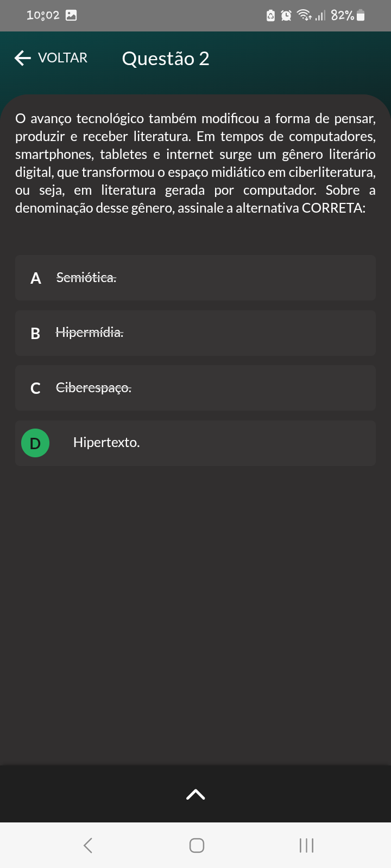Choose letter A option marker

[36, 278]
